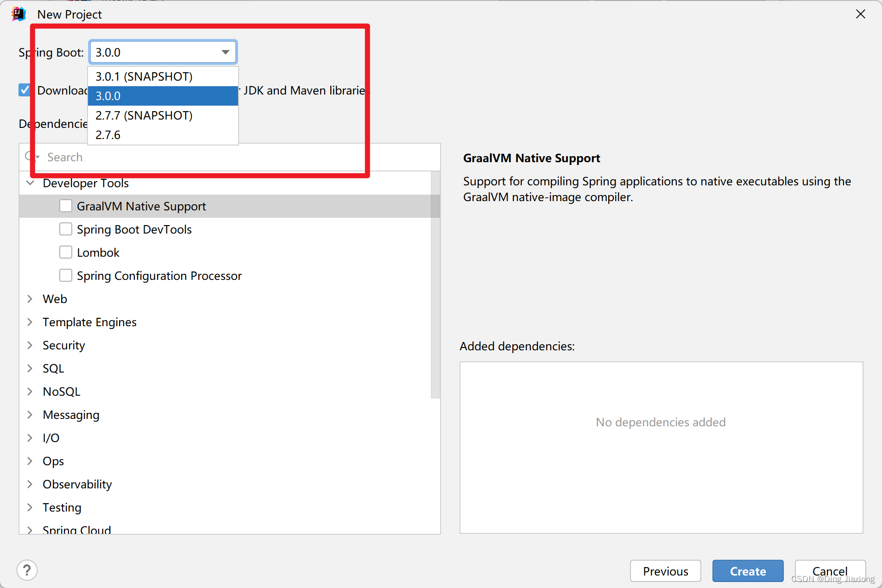Open the help question mark icon

point(27,570)
